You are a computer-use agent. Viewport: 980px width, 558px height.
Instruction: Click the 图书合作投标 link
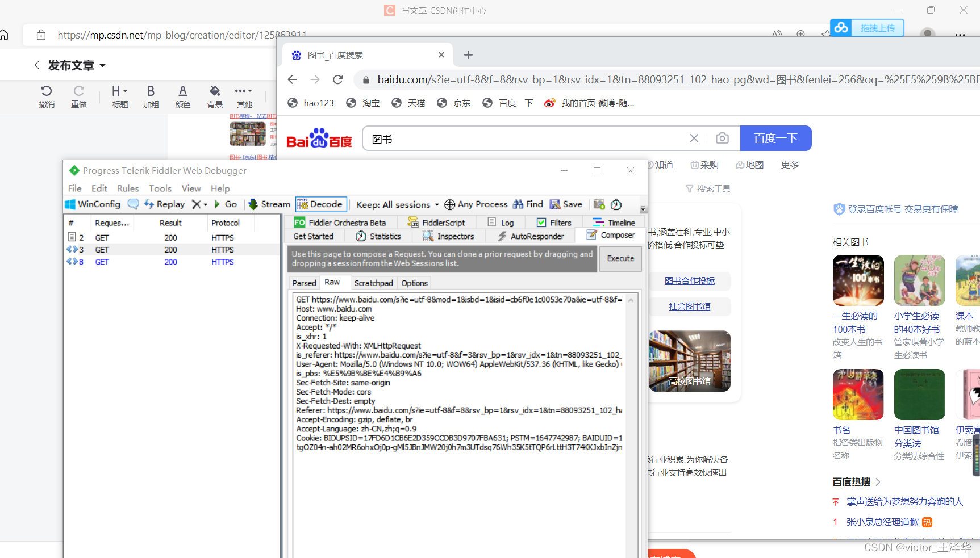tap(690, 280)
